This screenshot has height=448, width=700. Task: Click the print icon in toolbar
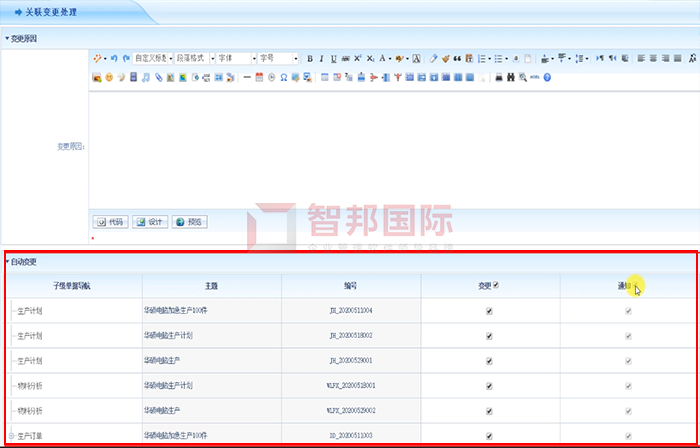point(499,77)
